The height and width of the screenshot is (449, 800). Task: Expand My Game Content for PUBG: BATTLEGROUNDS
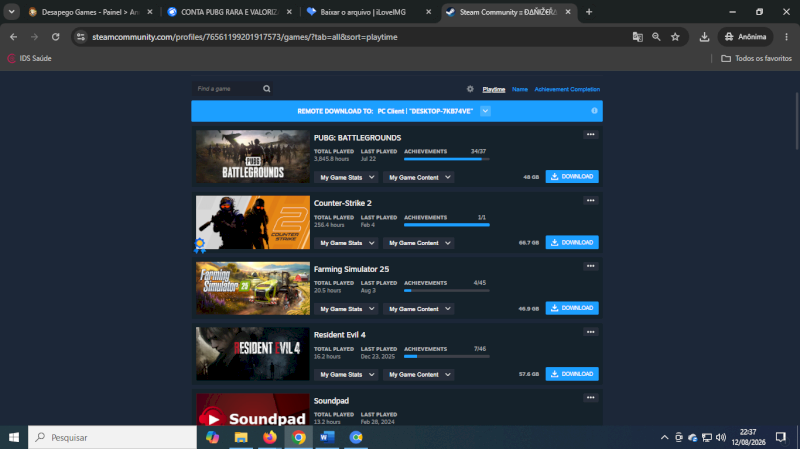point(418,177)
